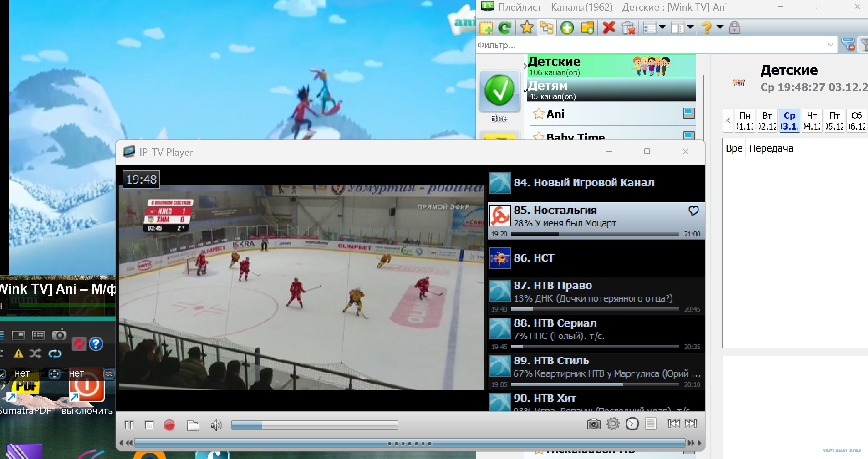Open the grid view icon in the left player
Viewport: 868px width, 459px height.
click(x=38, y=335)
